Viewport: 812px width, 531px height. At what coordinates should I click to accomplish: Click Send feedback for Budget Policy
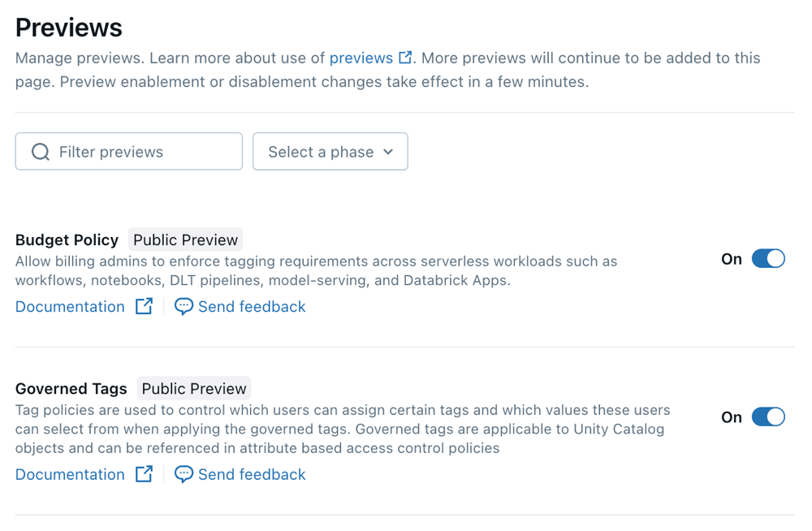coord(252,306)
